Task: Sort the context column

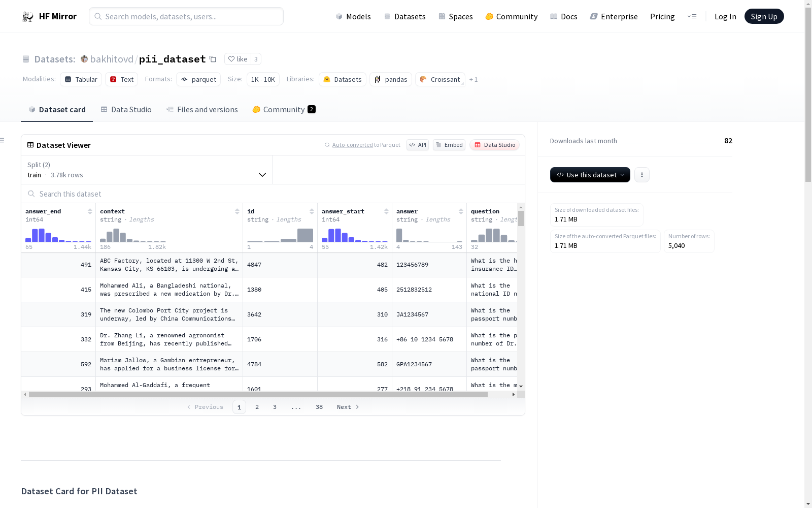Action: coord(237,211)
